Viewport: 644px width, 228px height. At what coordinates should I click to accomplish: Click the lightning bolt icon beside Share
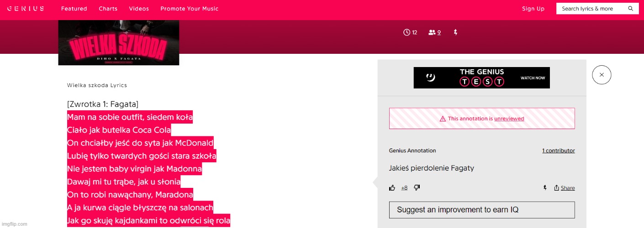[x=545, y=188]
